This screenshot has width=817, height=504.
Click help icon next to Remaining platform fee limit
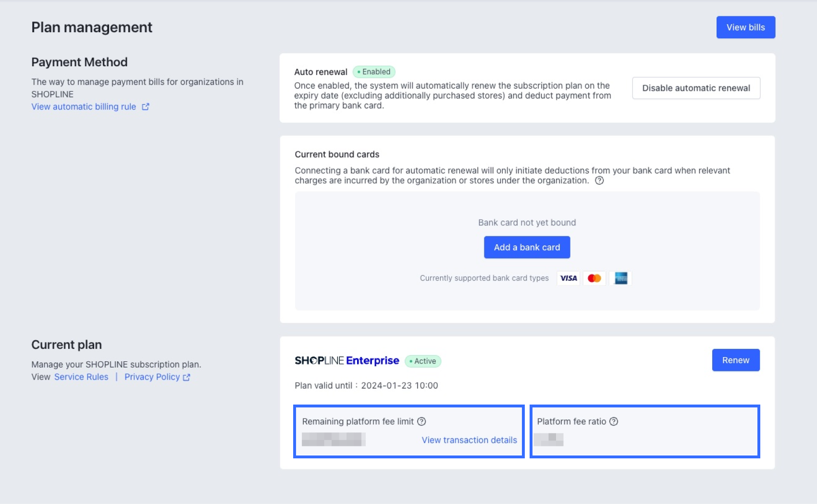(x=421, y=421)
